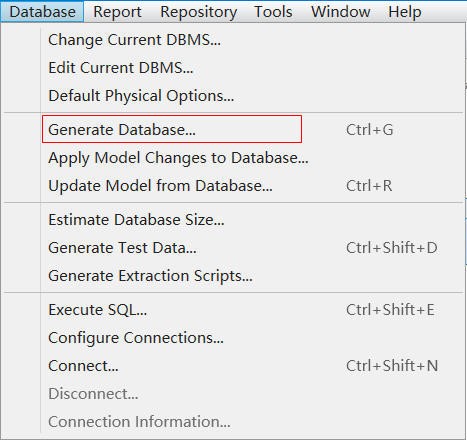The width and height of the screenshot is (467, 440).
Task: Open Default Physical Options dialog
Action: (233, 96)
